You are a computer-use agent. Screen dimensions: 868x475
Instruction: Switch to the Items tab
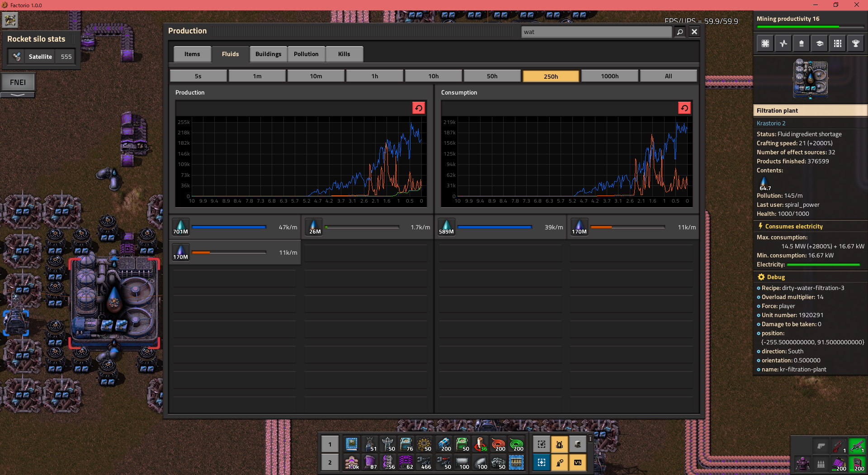[x=192, y=54]
